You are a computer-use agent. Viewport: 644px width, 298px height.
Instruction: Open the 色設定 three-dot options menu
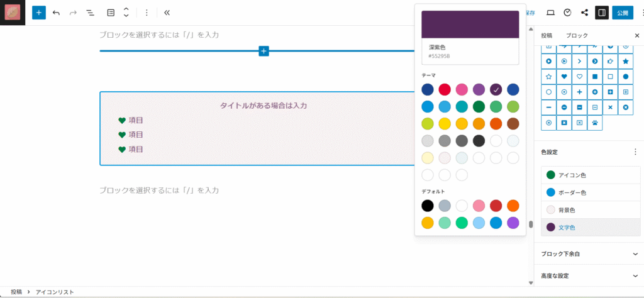635,152
